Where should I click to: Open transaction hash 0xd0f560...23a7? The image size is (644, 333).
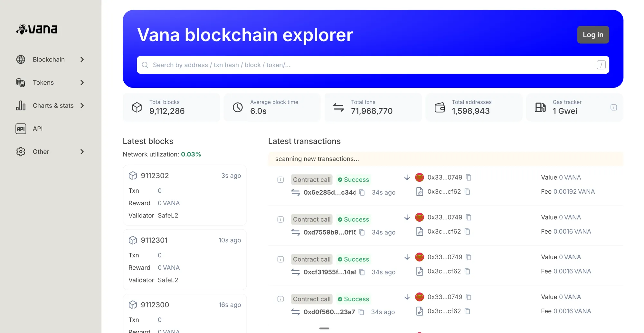tap(329, 312)
